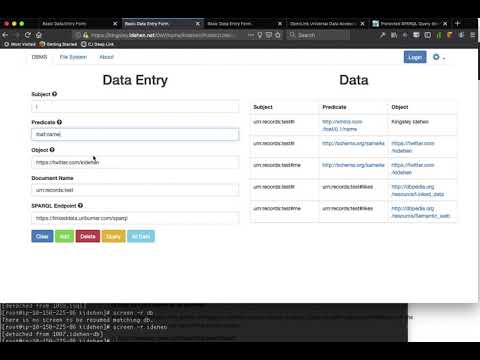Focus the Predicate input field
The image size is (480, 360).
tap(135, 134)
